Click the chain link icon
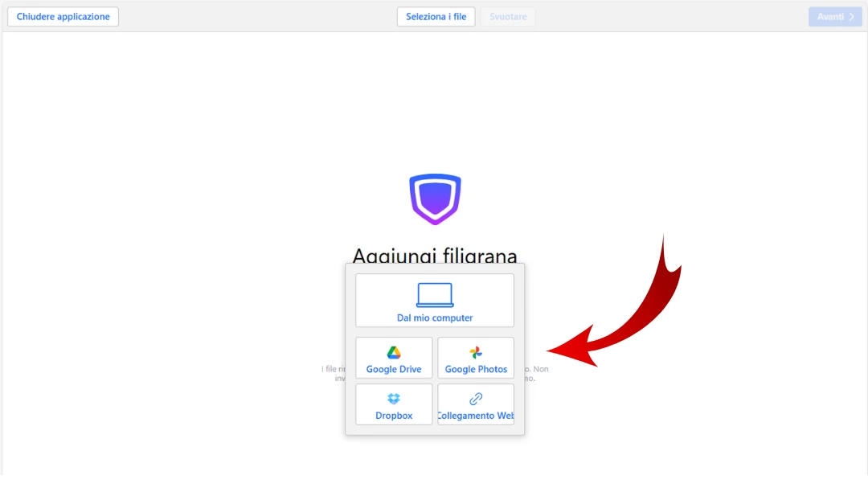The height and width of the screenshot is (496, 868). click(x=476, y=400)
